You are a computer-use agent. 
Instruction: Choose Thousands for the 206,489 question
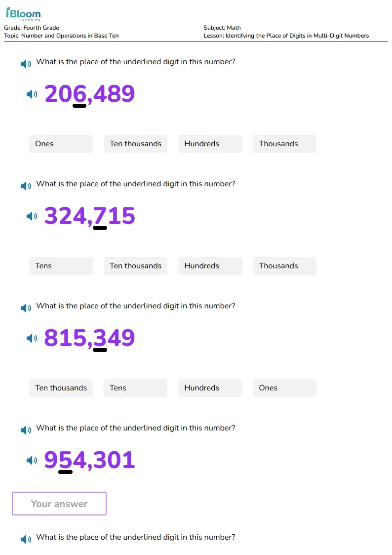pos(284,144)
